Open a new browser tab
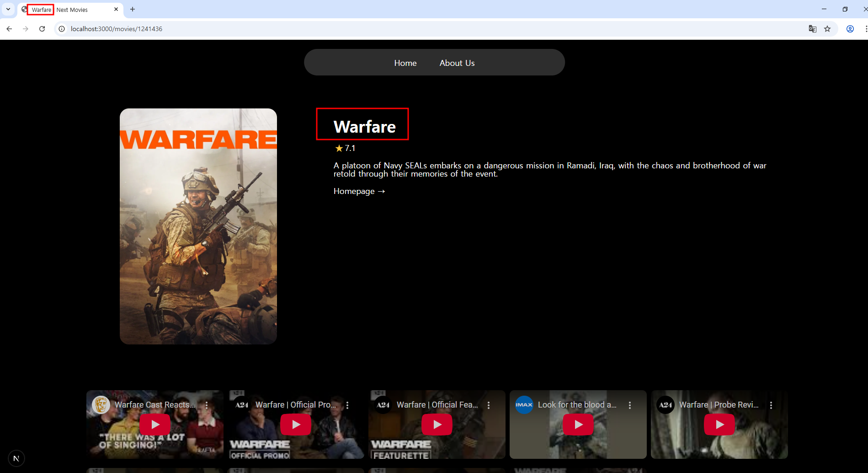This screenshot has height=473, width=868. point(133,9)
